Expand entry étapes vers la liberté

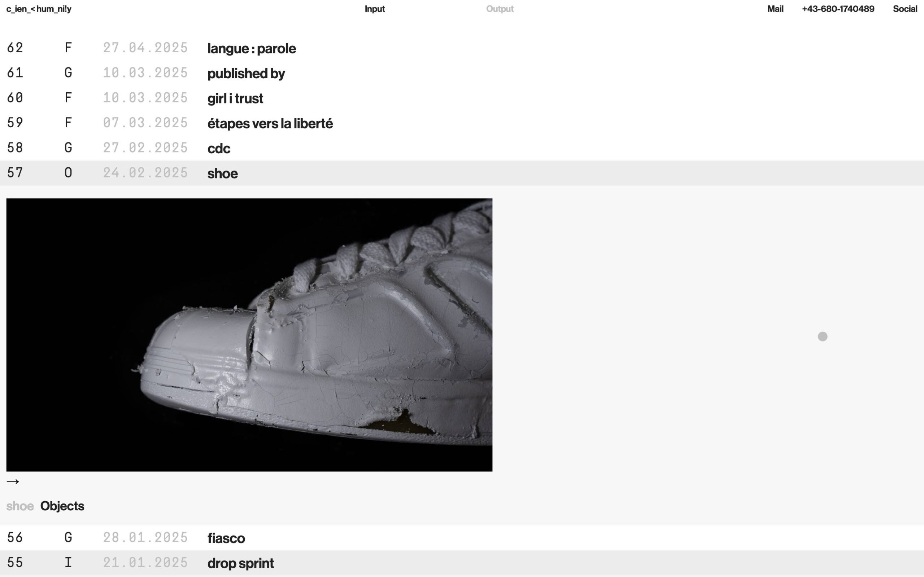(x=270, y=124)
